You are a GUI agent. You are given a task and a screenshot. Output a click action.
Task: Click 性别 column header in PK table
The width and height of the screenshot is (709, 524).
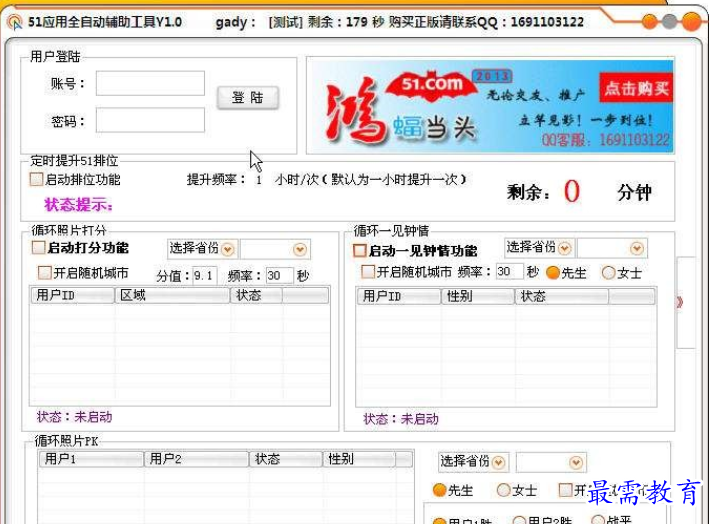359,459
